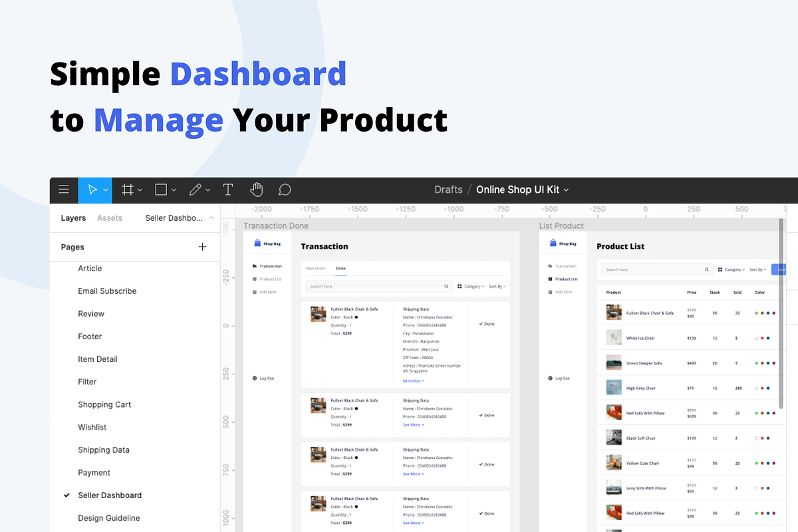
Task: Open the Email Subscribe page
Action: point(107,291)
